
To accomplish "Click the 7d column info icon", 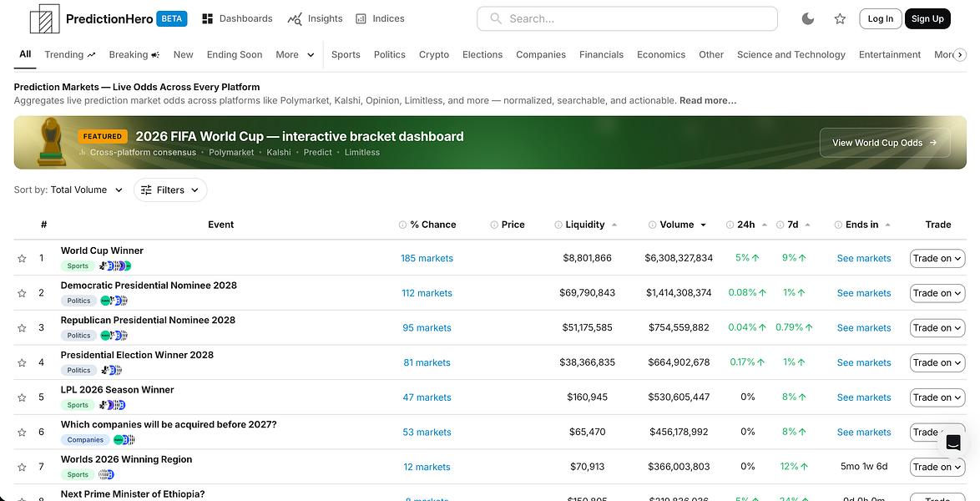I will pos(780,225).
